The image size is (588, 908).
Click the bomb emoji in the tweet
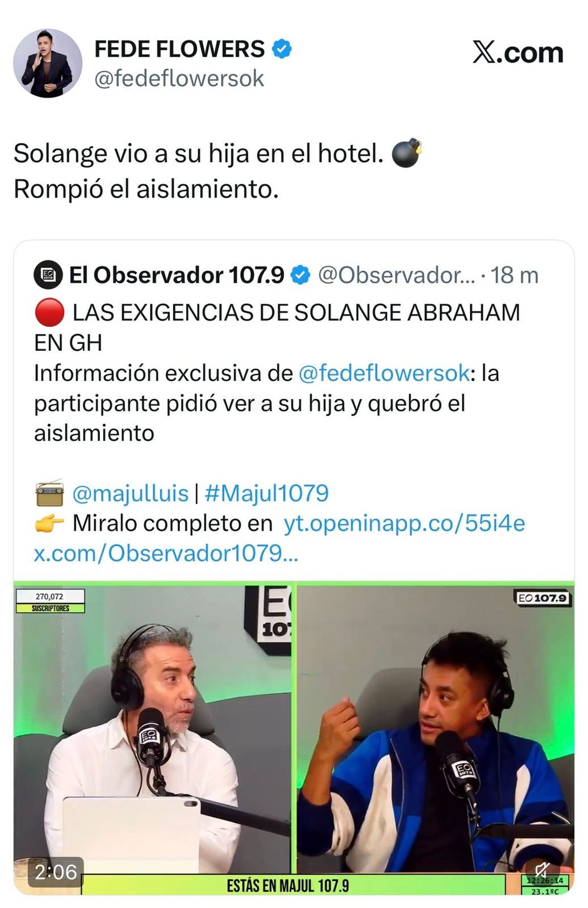(407, 153)
